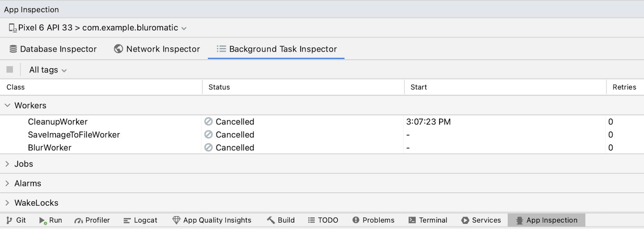Open the device and process selector dropdown
644x229 pixels.
97,28
